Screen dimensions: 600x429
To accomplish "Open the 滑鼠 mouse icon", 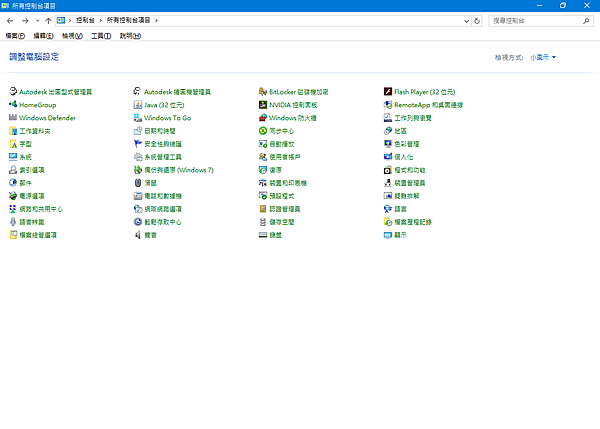I will (x=138, y=183).
